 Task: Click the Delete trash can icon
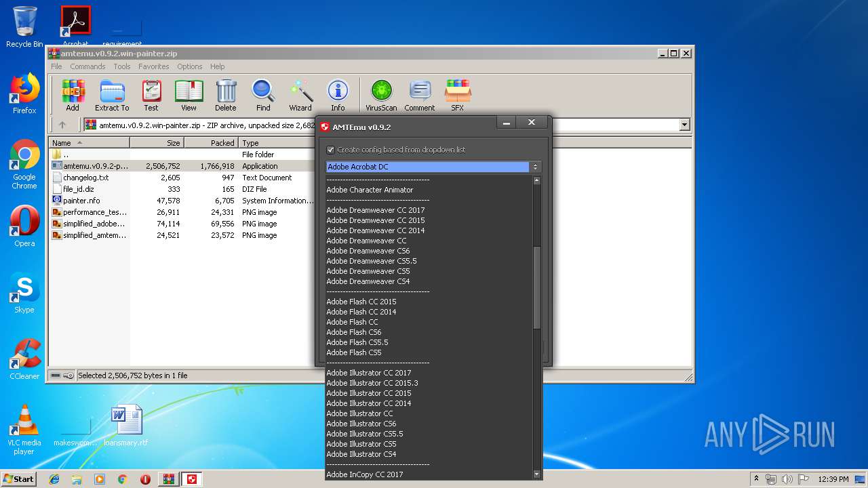point(226,95)
